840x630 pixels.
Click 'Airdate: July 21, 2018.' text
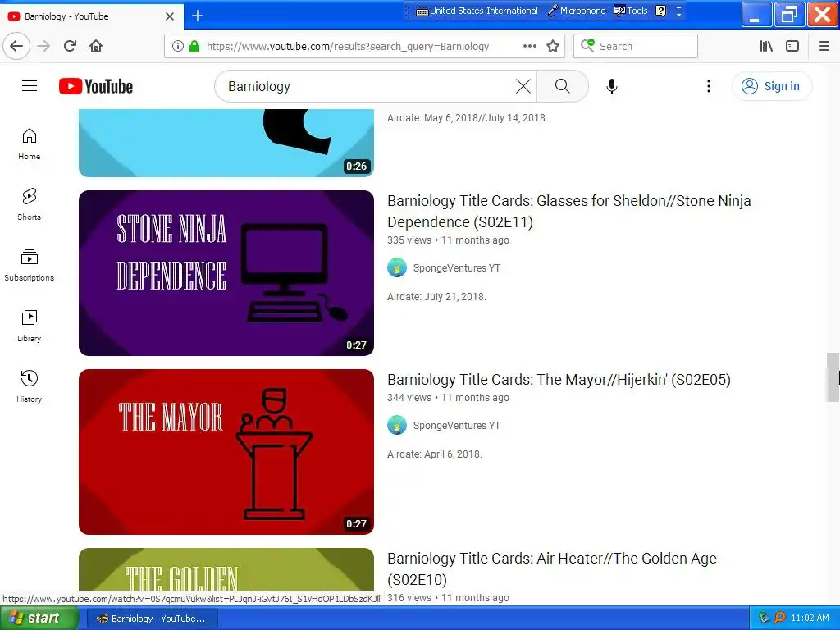point(436,297)
